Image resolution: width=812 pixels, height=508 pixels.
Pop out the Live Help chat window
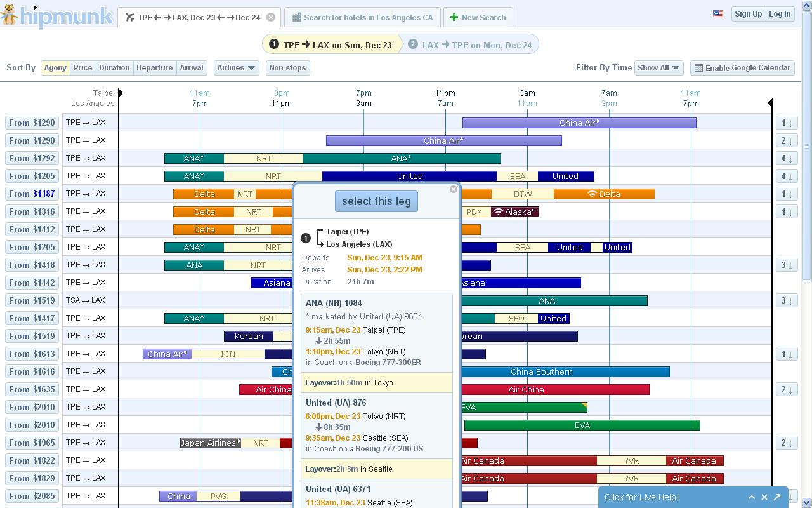(x=777, y=497)
